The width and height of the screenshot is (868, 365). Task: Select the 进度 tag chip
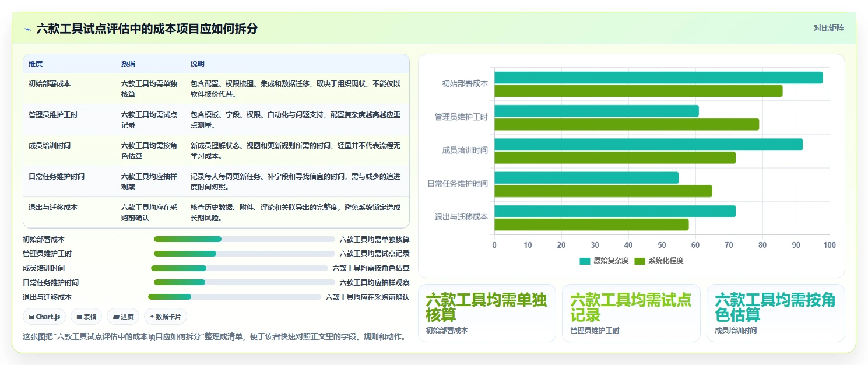(123, 317)
